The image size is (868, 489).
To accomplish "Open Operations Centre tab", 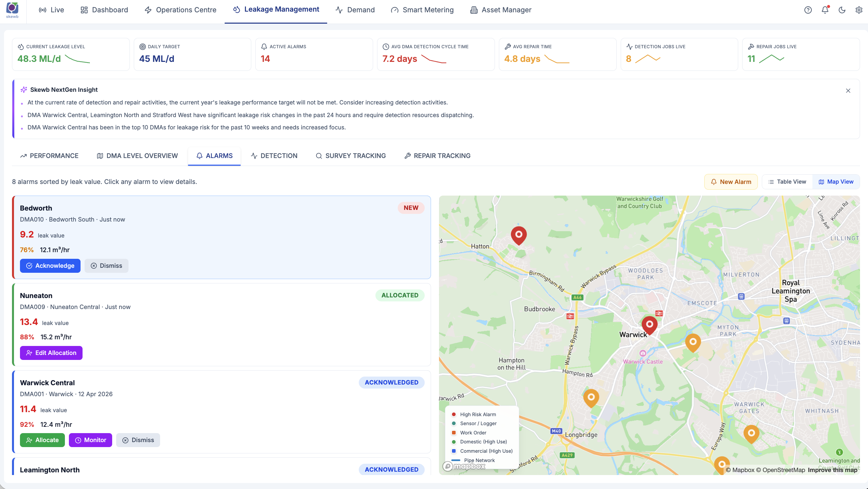I will pyautogui.click(x=180, y=10).
